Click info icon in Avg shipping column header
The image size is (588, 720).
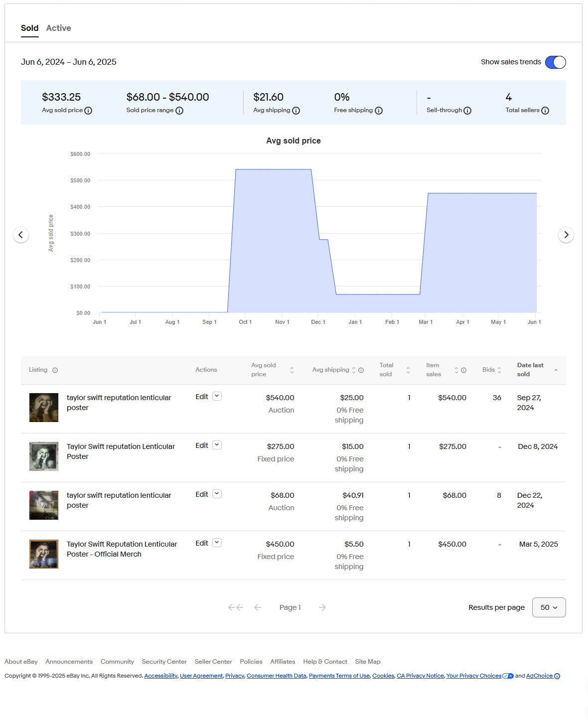pyautogui.click(x=361, y=370)
